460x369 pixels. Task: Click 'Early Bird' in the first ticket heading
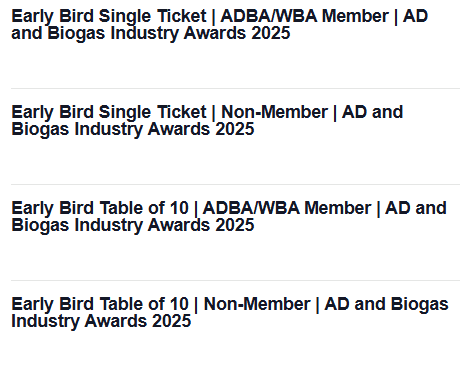click(x=52, y=17)
